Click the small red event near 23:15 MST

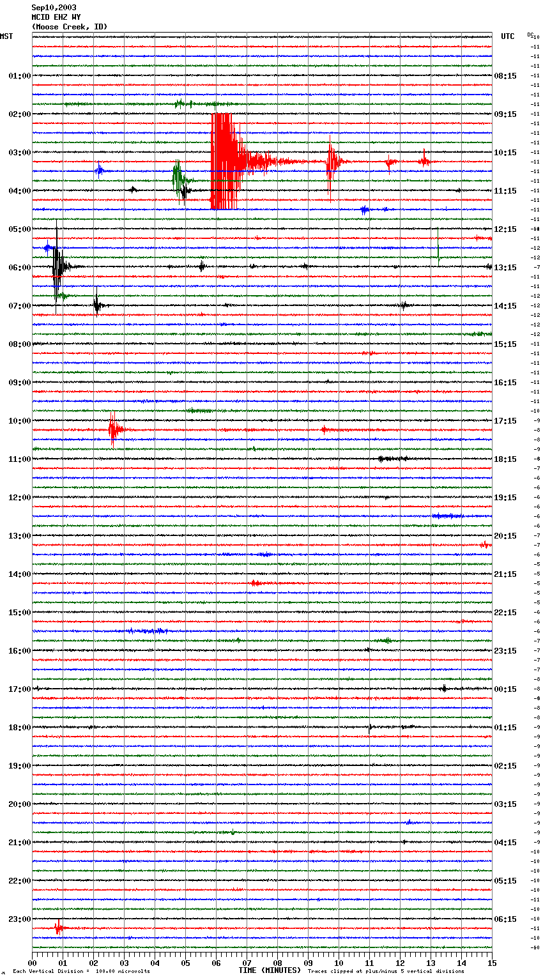(58, 928)
